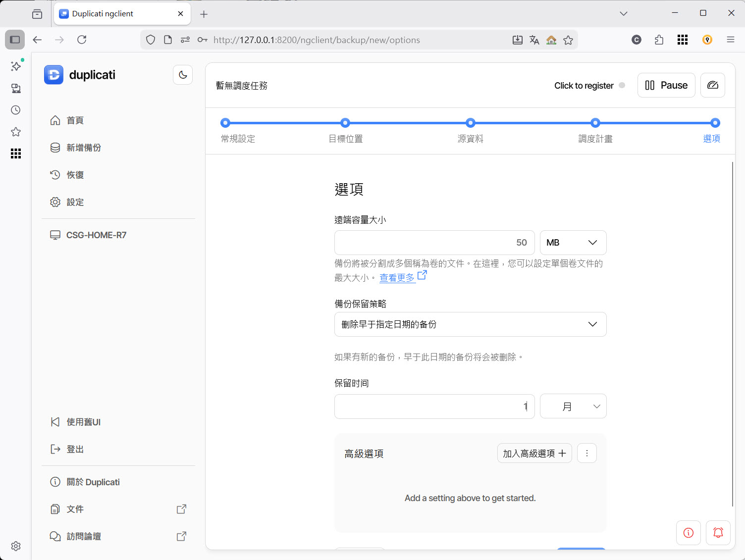Expand the 月 time unit dropdown
Viewport: 745px width, 560px height.
click(x=573, y=407)
